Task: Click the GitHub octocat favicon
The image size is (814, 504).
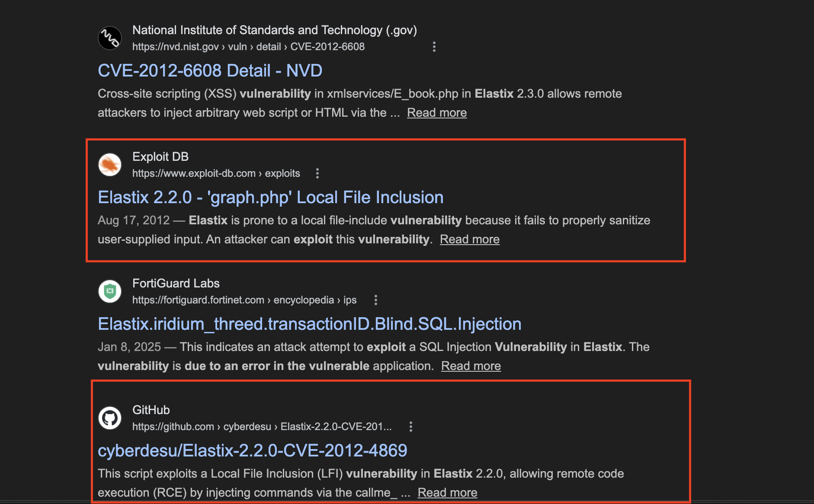Action: coord(110,418)
